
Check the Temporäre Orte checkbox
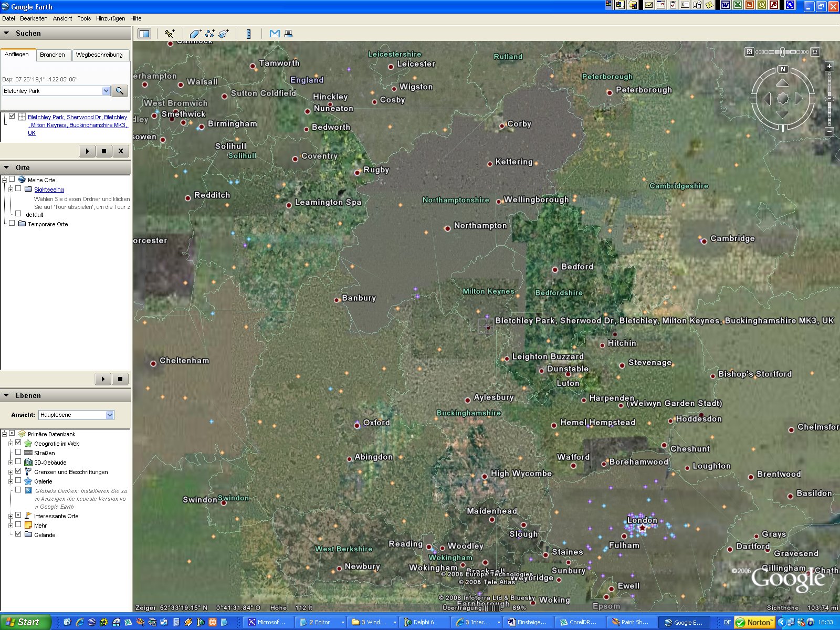point(12,224)
